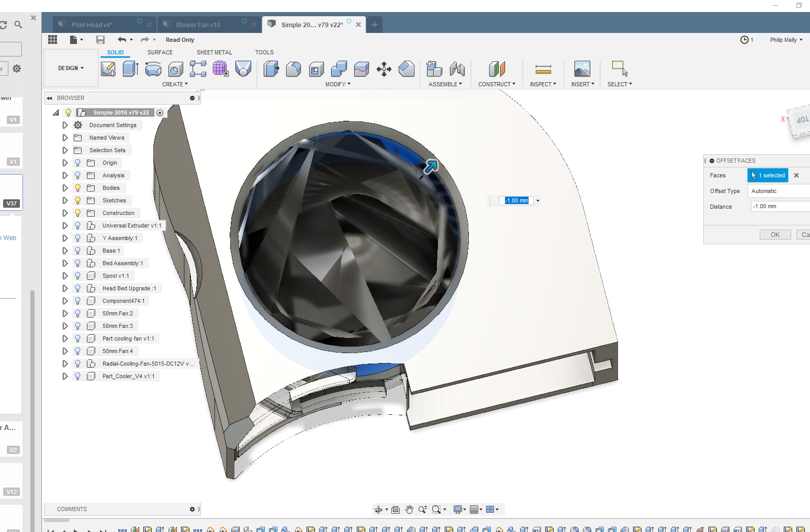The height and width of the screenshot is (532, 810).
Task: Select the Fillet tool
Action: pyautogui.click(x=294, y=69)
